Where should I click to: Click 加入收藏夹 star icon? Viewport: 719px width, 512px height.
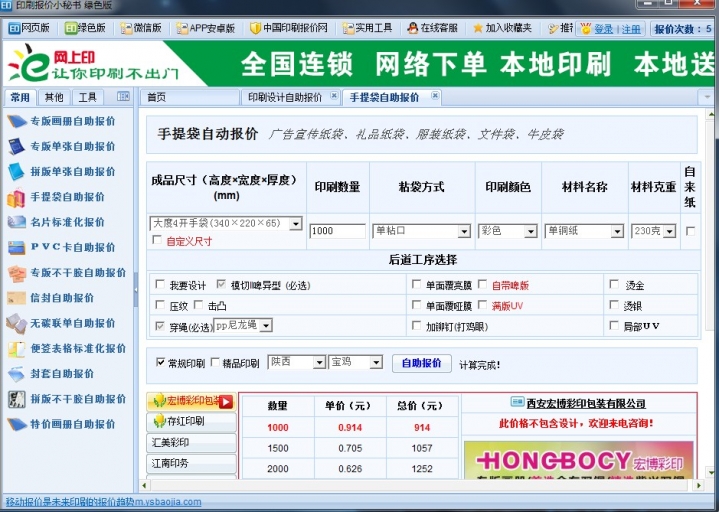(x=478, y=28)
